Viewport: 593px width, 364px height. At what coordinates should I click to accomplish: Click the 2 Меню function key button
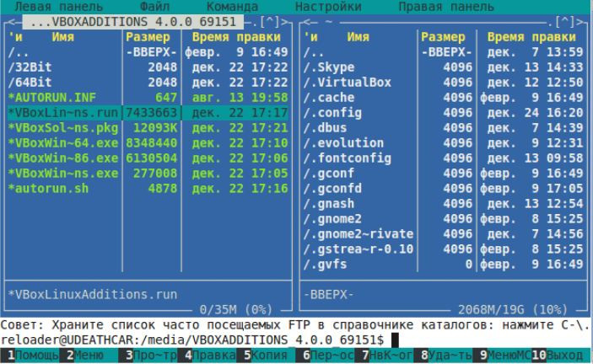point(89,356)
